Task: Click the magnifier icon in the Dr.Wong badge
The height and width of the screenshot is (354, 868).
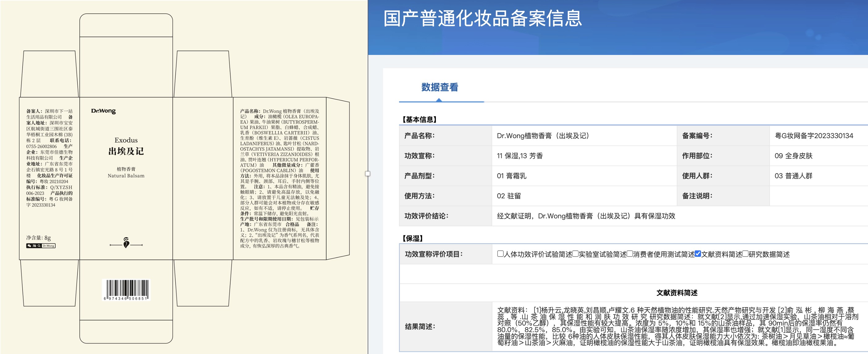Action: click(x=39, y=246)
